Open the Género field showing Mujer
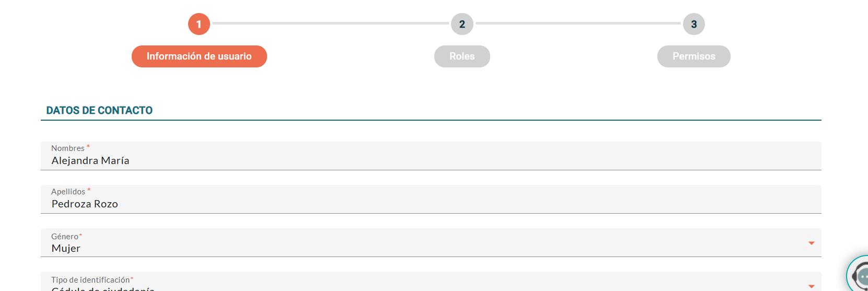Image resolution: width=868 pixels, height=291 pixels. tap(418, 243)
